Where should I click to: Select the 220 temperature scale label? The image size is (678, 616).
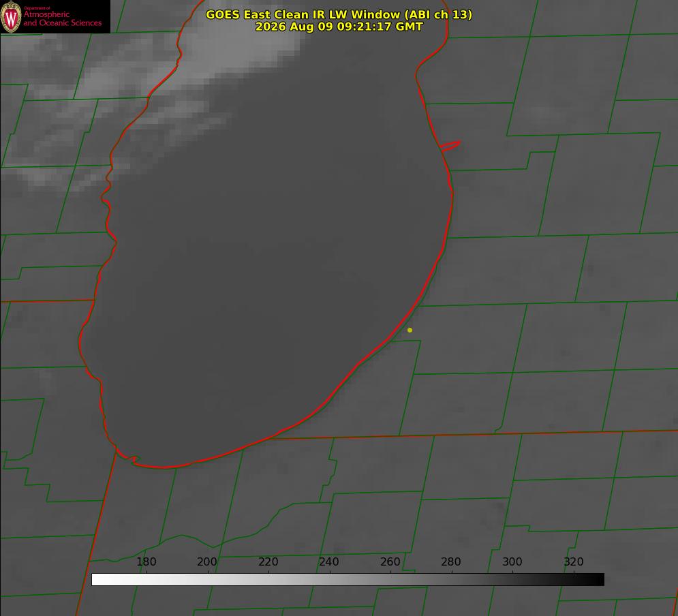coord(268,561)
